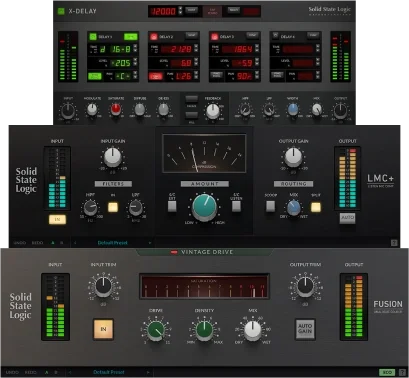Click LMC+ INPUT GAIN knob
Image resolution: width=409 pixels, height=378 pixels.
[113, 157]
